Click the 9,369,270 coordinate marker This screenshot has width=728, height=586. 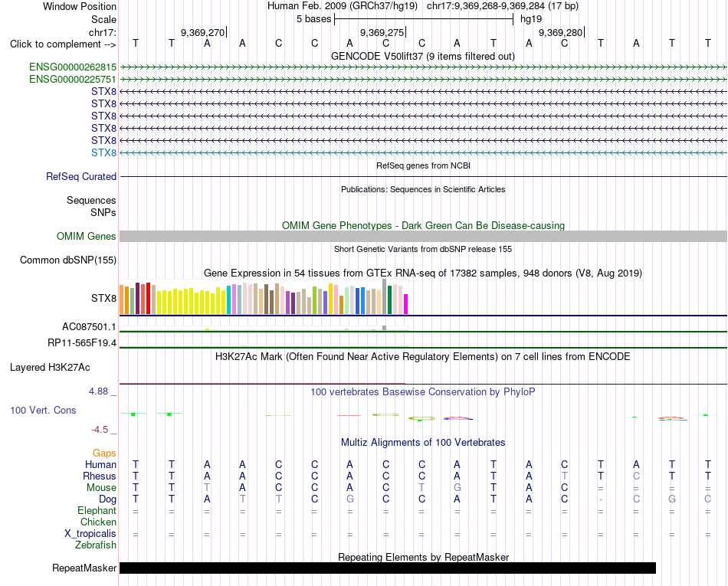point(202,32)
